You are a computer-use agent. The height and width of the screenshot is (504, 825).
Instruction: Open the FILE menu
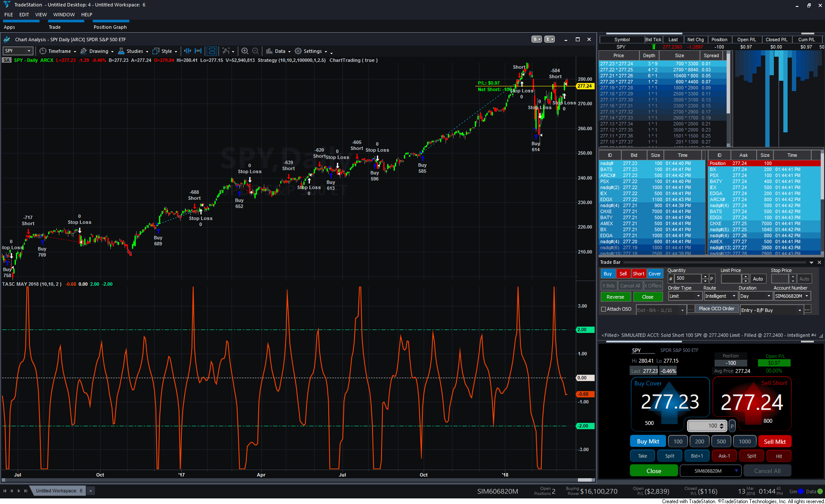(x=9, y=15)
